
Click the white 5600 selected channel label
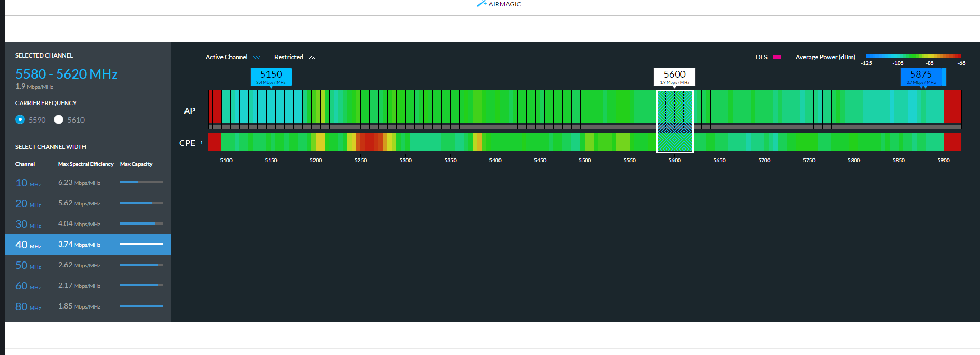click(x=674, y=76)
